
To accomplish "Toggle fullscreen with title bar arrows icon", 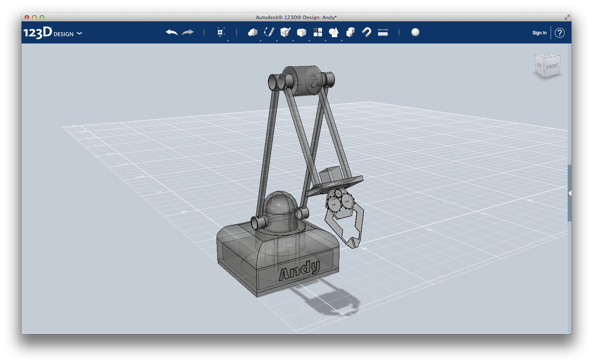I will pyautogui.click(x=567, y=17).
